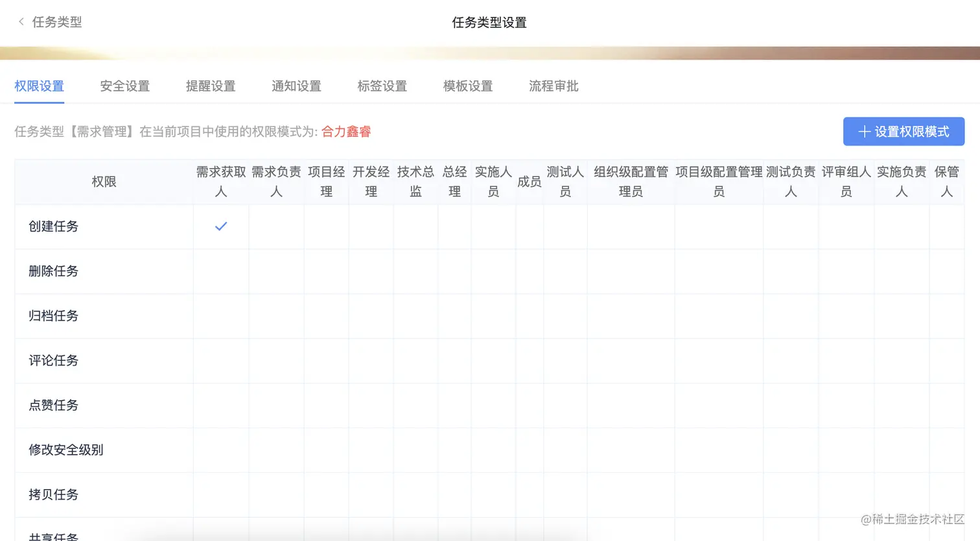Click the 设置权限模式 button
This screenshot has height=541, width=980.
tap(904, 132)
